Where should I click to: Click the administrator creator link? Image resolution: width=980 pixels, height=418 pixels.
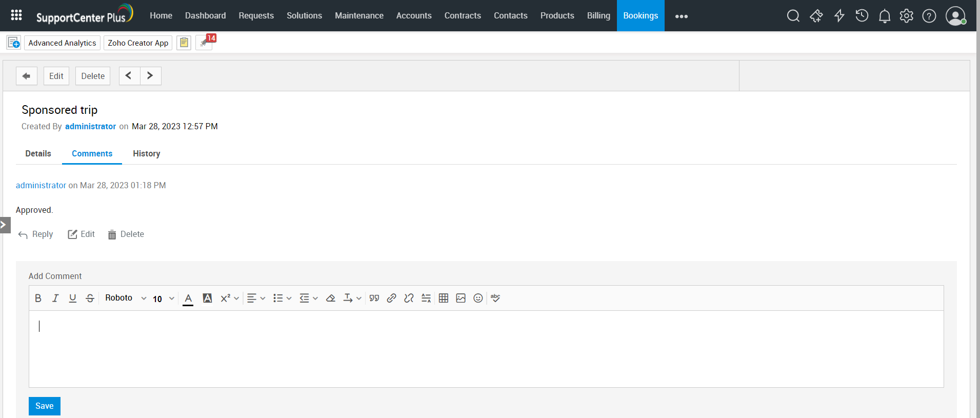click(x=90, y=126)
